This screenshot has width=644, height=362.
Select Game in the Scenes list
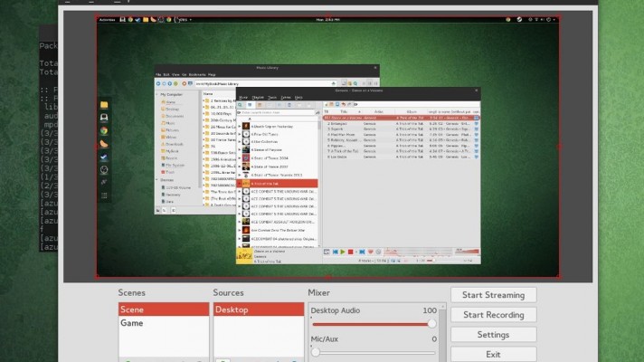164,323
